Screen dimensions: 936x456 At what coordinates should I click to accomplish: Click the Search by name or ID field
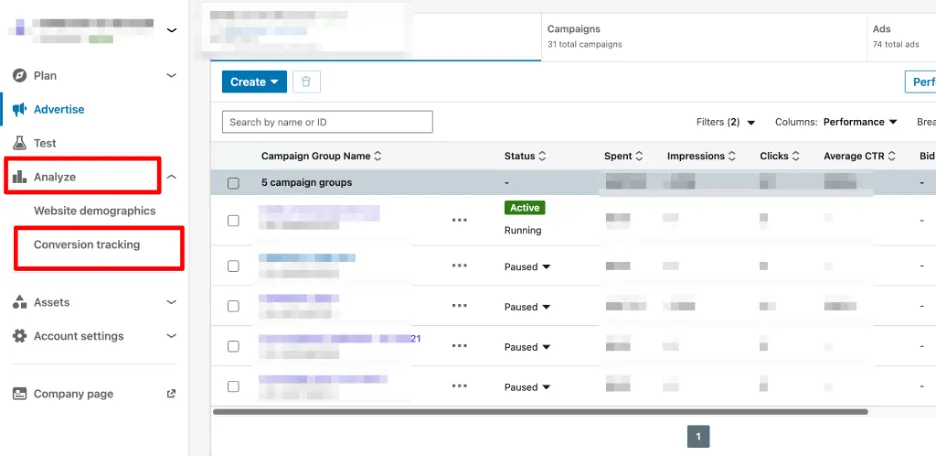click(327, 122)
